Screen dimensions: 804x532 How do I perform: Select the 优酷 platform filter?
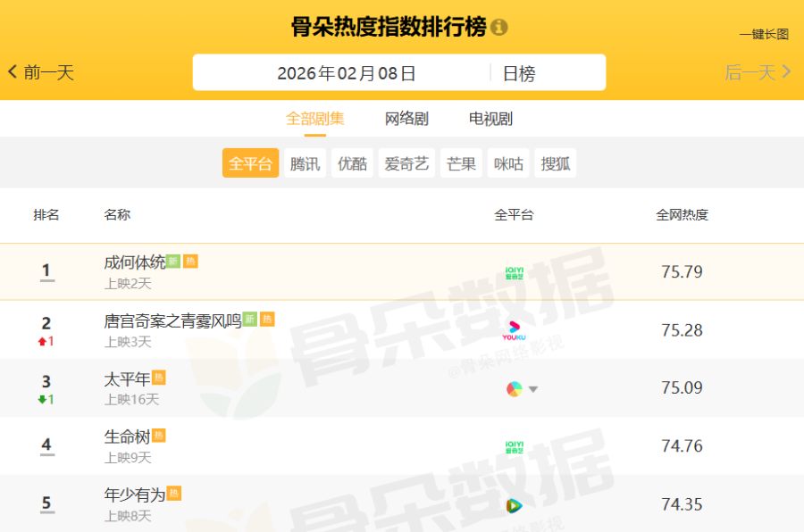[x=352, y=163]
